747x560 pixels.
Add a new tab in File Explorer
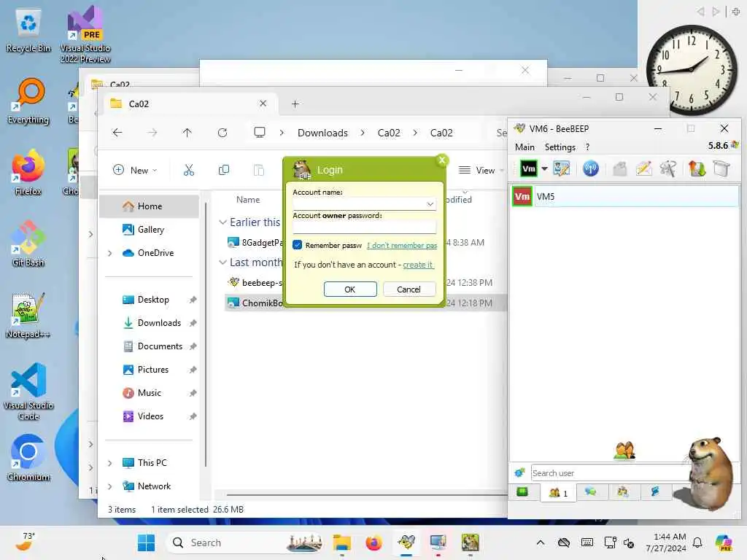(x=295, y=104)
